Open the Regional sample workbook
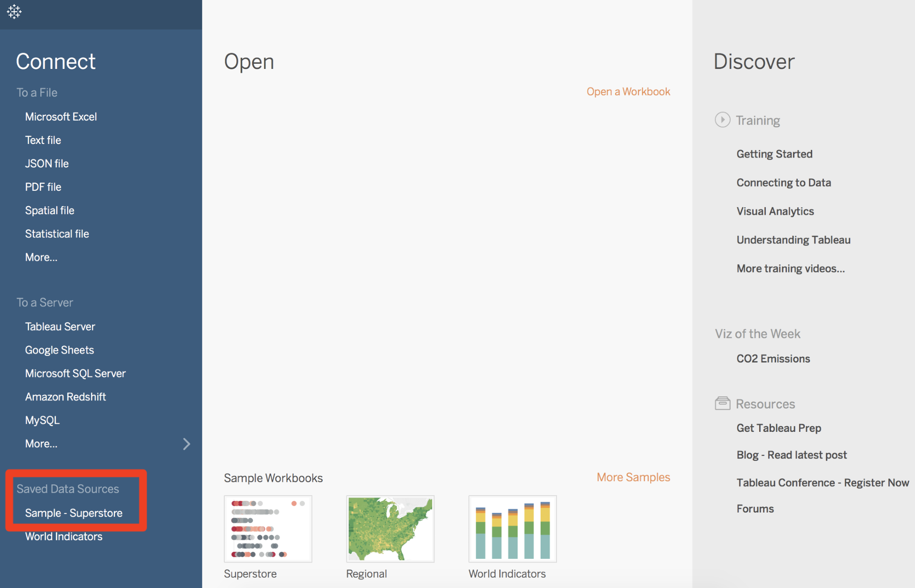The image size is (915, 588). (x=390, y=528)
